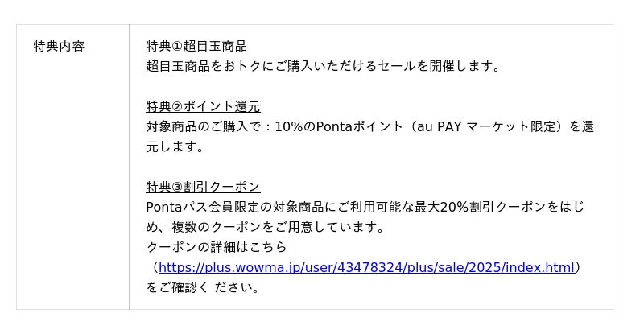Click the closing text をご確認く ださい
This screenshot has width=644, height=334.
(204, 287)
